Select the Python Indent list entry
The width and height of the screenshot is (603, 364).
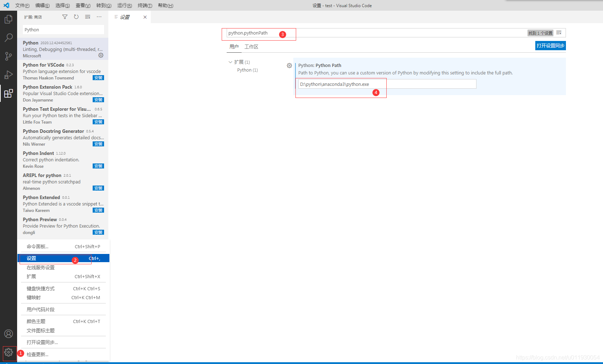(x=63, y=160)
